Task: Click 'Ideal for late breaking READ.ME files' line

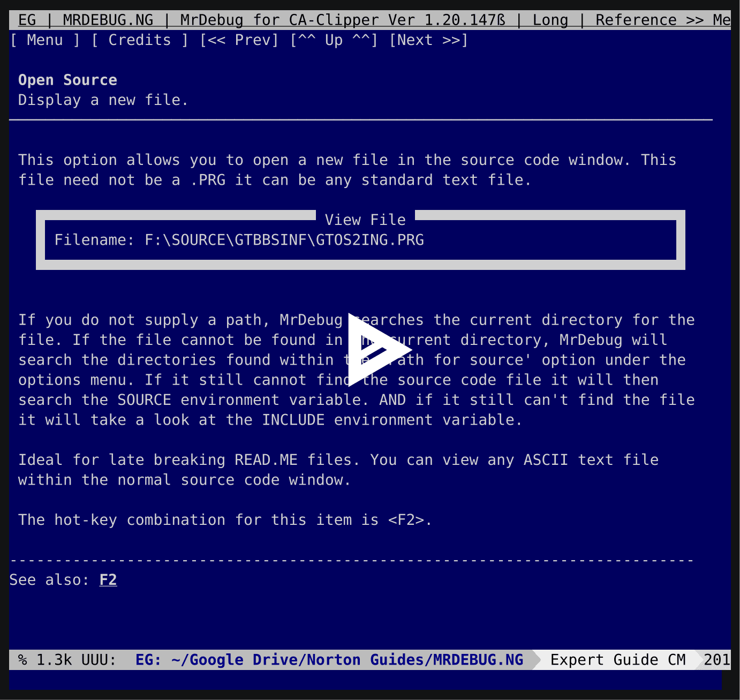Action: [x=338, y=460]
